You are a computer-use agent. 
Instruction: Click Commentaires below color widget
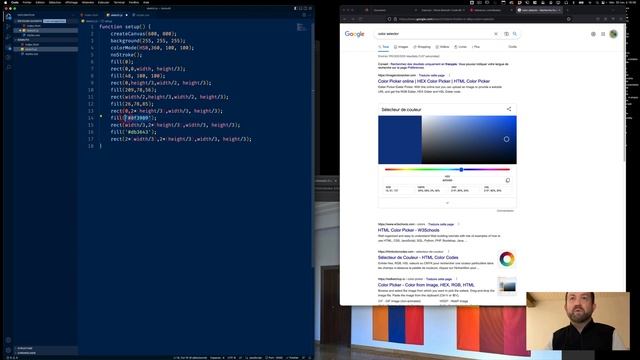[505, 211]
